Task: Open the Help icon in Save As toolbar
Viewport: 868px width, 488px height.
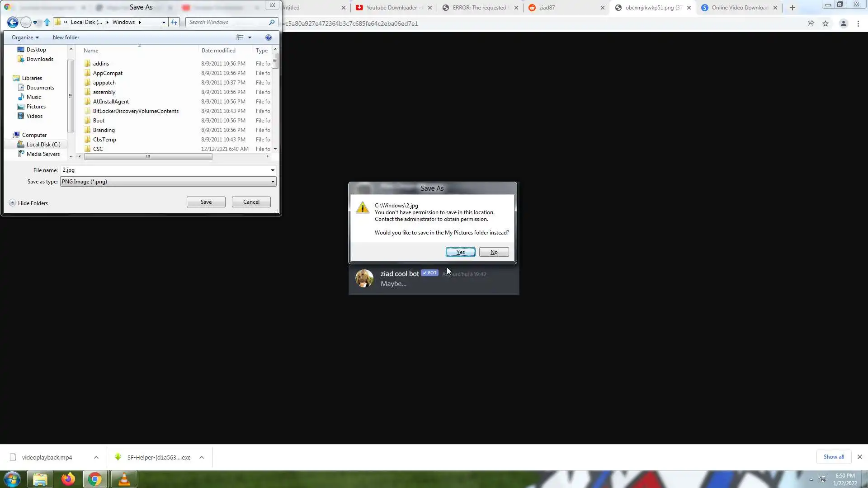Action: click(269, 38)
